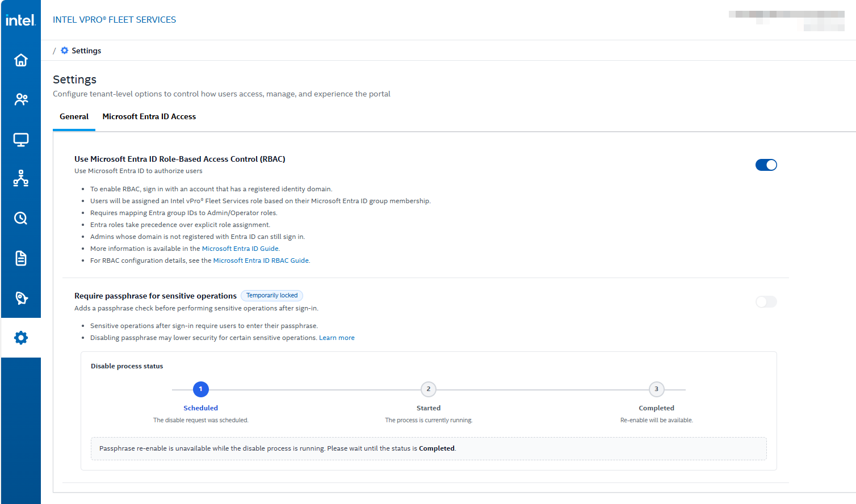
Task: Click "The process is currently running." text
Action: coord(429,421)
